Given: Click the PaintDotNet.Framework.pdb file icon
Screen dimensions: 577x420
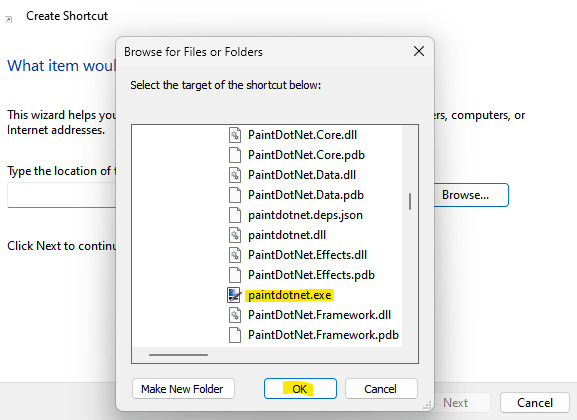Looking at the screenshot, I should click(x=235, y=335).
